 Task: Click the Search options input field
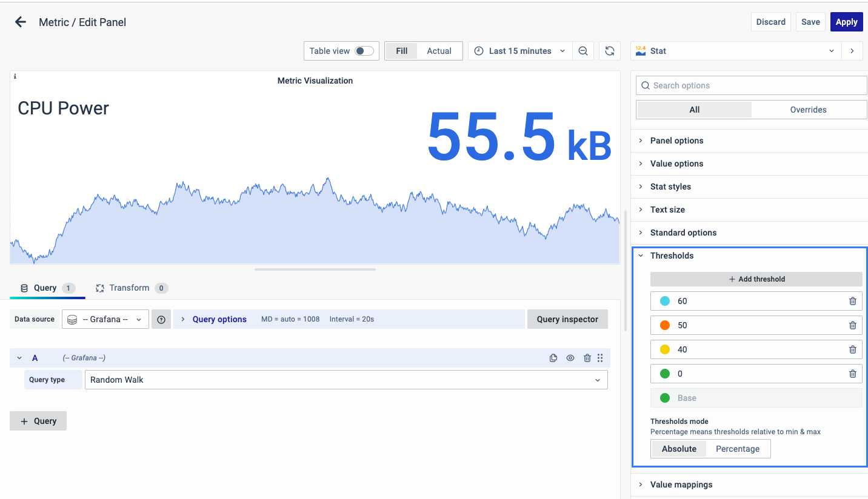tap(752, 85)
